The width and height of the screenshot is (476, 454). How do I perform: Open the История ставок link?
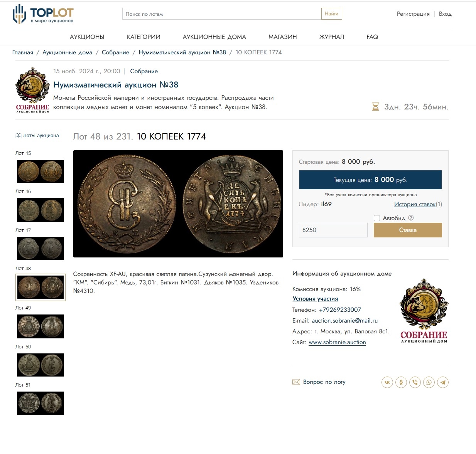(x=415, y=204)
